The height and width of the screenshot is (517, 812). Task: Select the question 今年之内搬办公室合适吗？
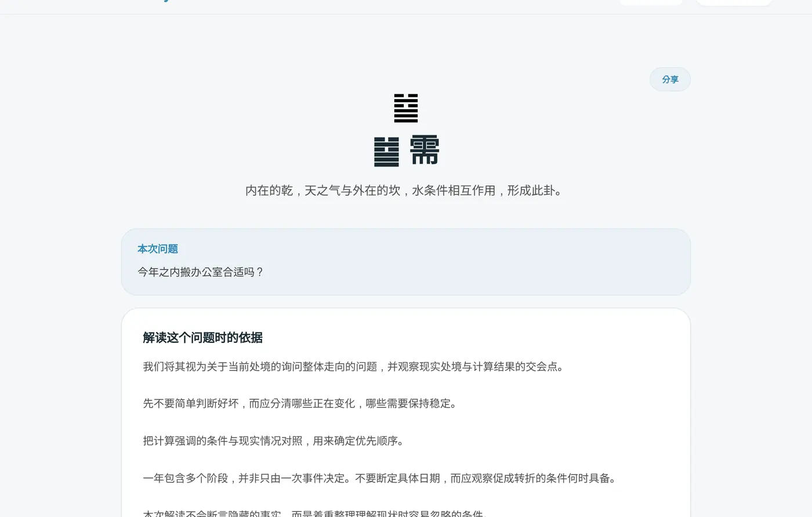click(x=201, y=272)
